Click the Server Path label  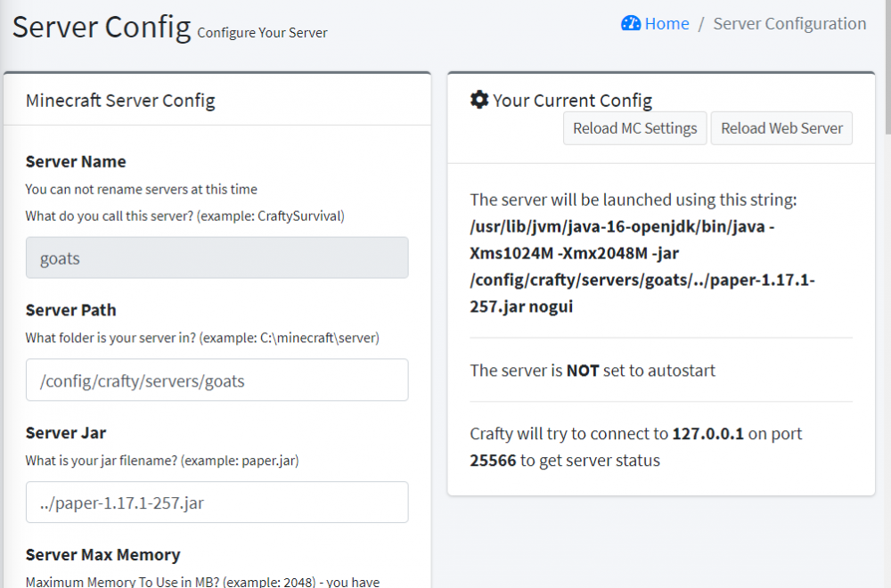coord(71,310)
